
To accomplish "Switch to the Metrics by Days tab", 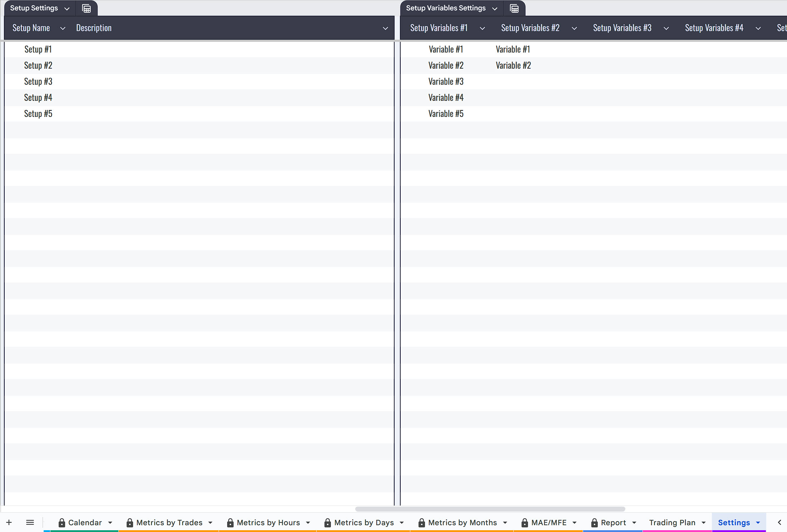I will (363, 523).
